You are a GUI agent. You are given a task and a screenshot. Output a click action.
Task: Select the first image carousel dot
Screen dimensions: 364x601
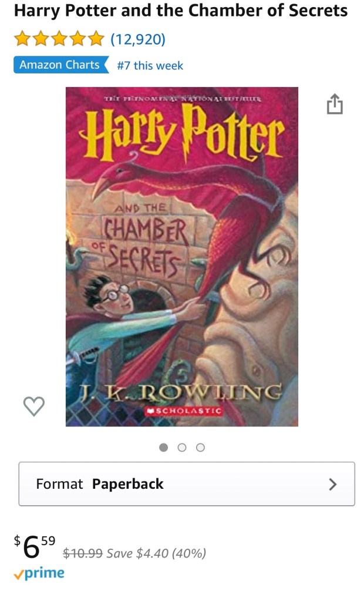164,447
